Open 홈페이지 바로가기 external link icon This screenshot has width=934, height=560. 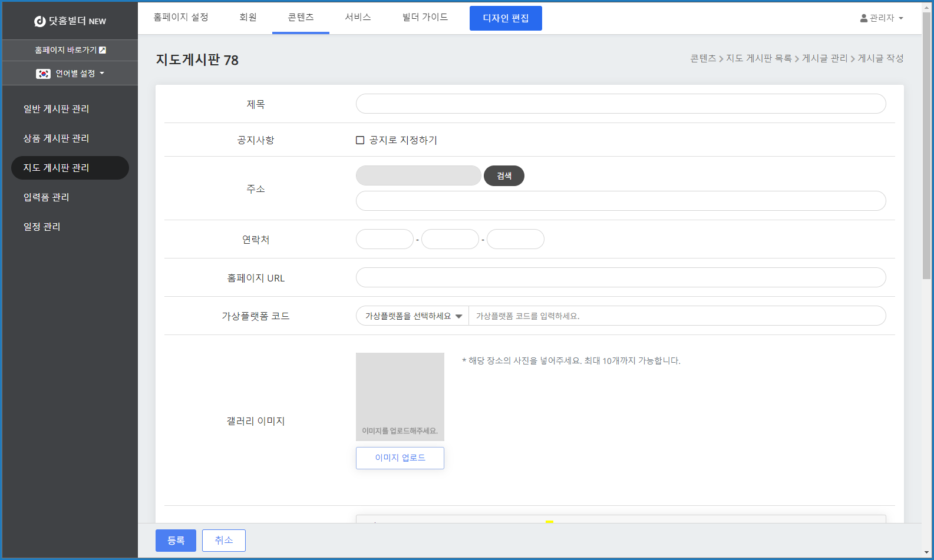click(x=103, y=50)
